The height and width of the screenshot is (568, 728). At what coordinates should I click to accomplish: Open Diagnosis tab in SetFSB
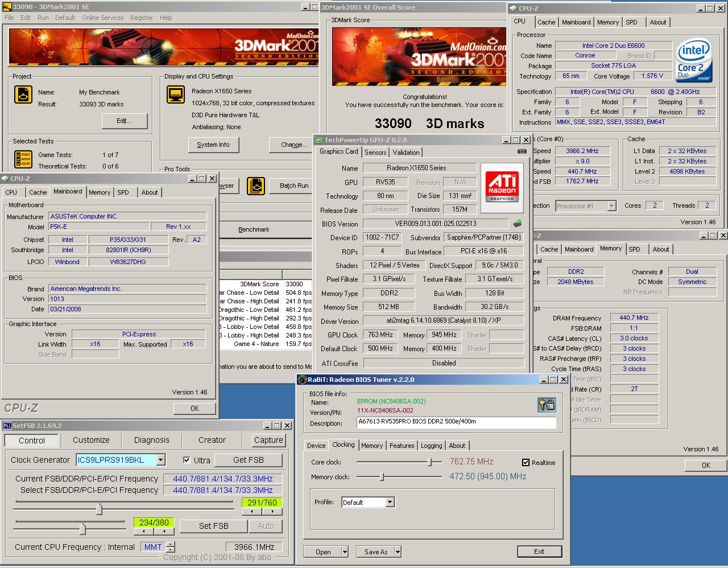point(152,440)
